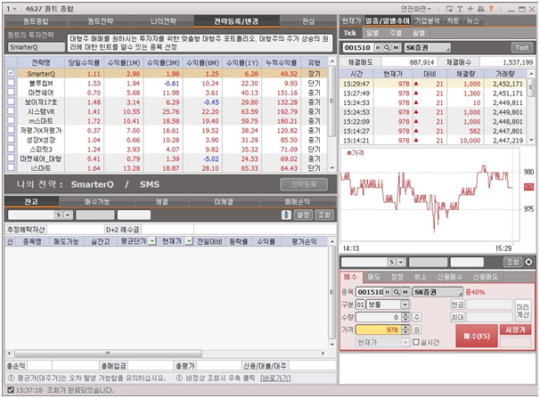Switch to the 퀀트종합 tab
Image resolution: width=540 pixels, height=398 pixels.
coord(36,21)
